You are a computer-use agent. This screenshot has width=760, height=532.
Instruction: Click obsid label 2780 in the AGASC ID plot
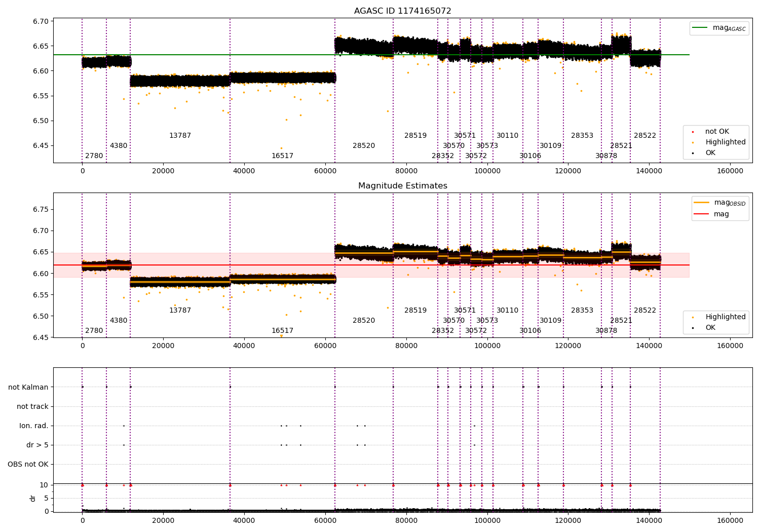click(94, 156)
